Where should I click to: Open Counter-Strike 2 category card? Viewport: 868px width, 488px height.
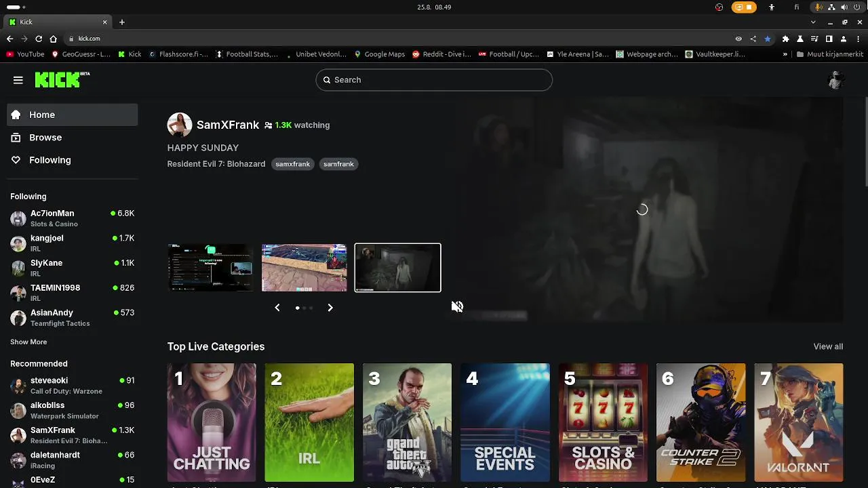pos(701,422)
